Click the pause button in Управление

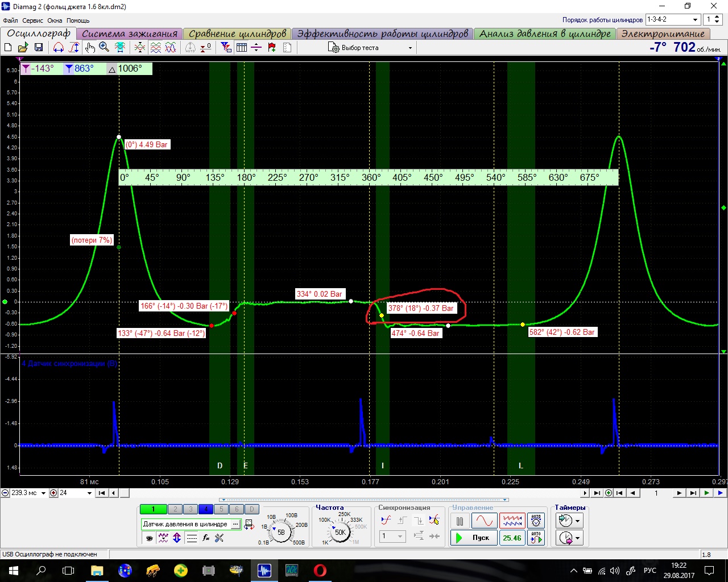pyautogui.click(x=460, y=521)
